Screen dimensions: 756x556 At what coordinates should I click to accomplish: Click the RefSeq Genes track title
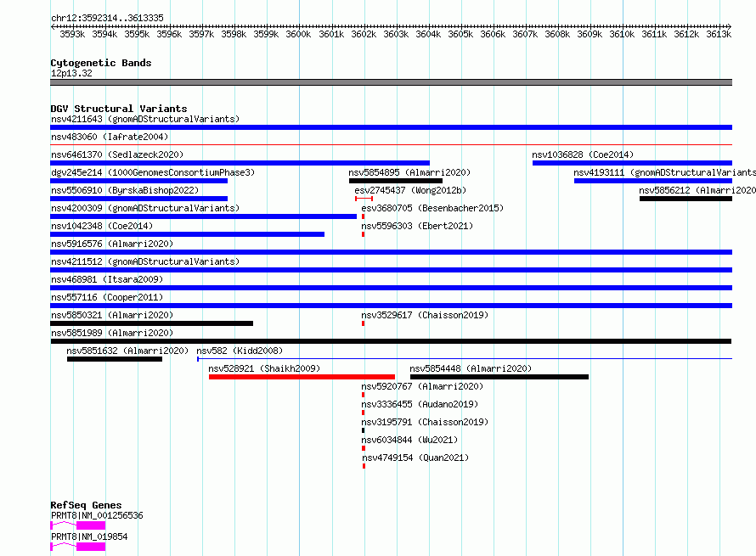86,505
